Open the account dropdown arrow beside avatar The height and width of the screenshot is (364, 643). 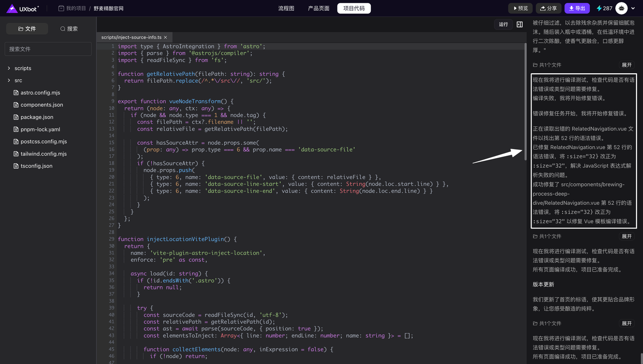pyautogui.click(x=633, y=9)
